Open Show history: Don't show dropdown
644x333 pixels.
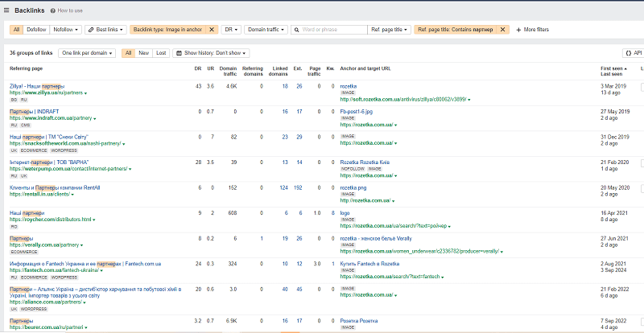211,53
